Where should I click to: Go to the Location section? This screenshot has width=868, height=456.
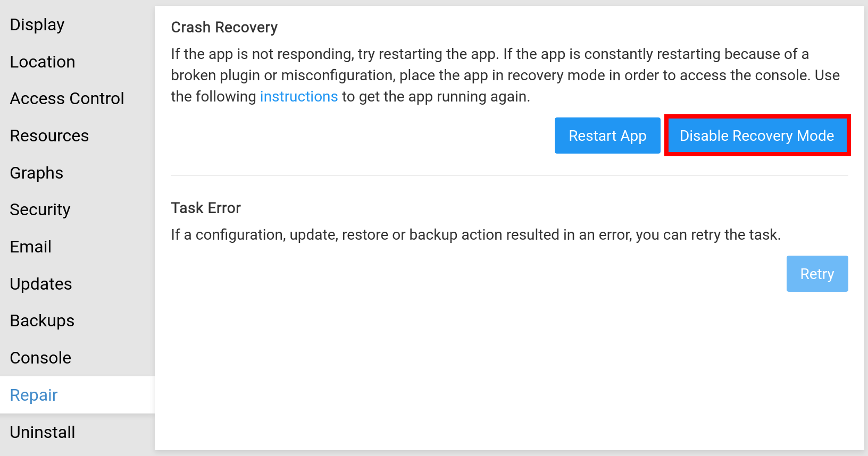click(x=43, y=62)
